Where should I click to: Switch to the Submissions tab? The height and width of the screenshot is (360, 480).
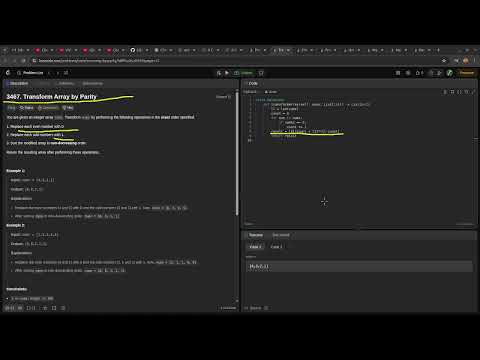point(92,83)
